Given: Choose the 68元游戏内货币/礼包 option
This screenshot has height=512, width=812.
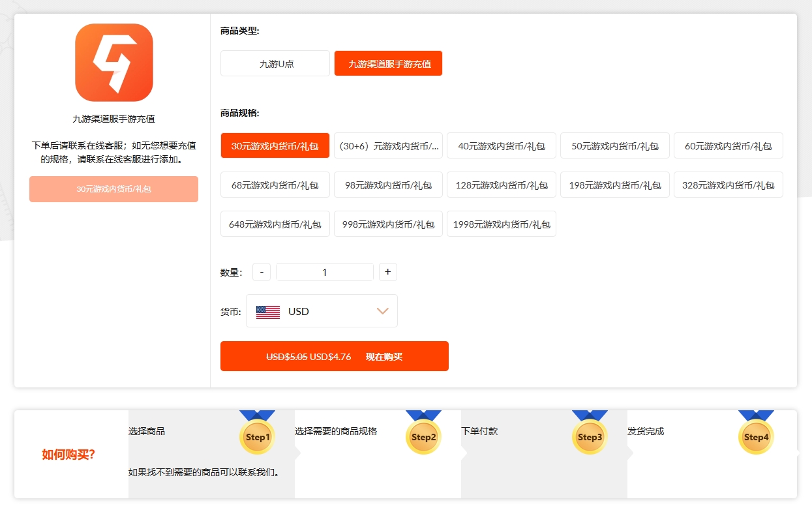Looking at the screenshot, I should [x=275, y=185].
